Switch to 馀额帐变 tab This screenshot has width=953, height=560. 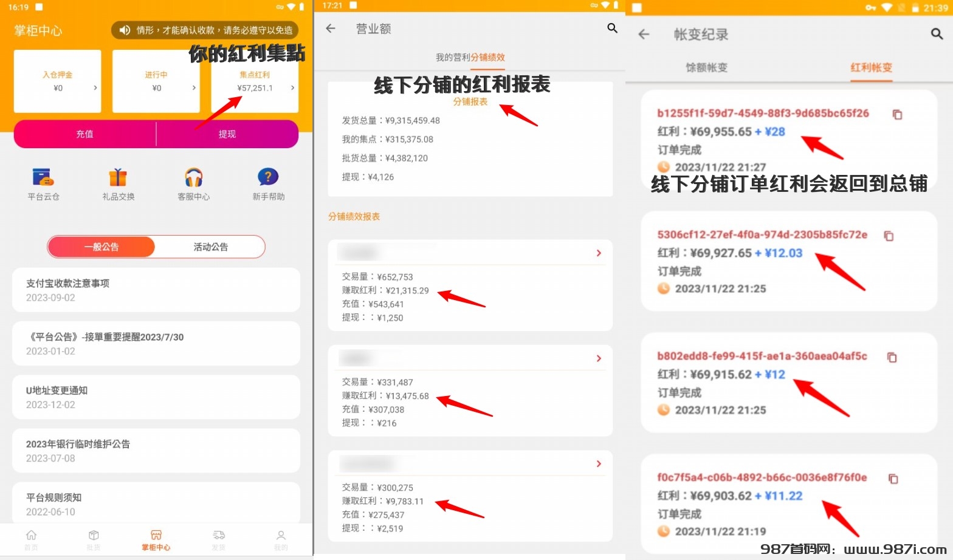click(706, 67)
